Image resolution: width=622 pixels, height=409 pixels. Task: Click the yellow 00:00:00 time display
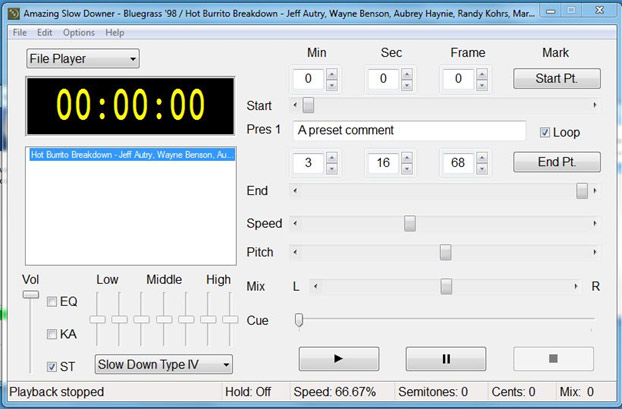pyautogui.click(x=131, y=105)
